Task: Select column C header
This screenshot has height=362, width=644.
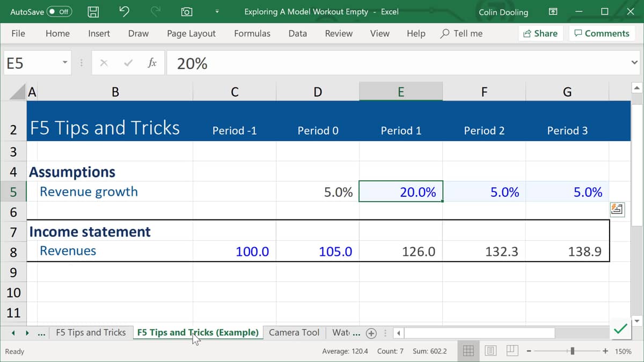Action: pyautogui.click(x=235, y=92)
